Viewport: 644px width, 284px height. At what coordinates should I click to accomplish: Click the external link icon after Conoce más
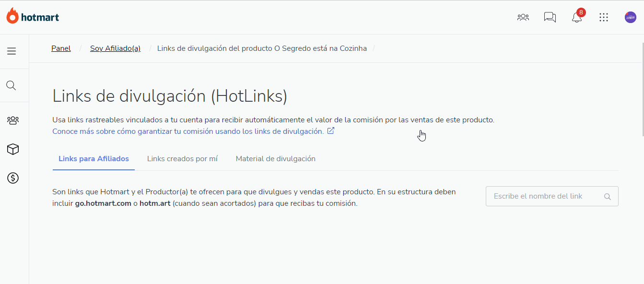click(331, 131)
